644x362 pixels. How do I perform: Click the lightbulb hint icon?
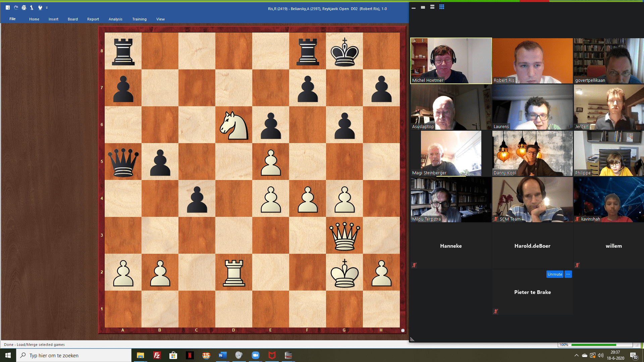tap(40, 7)
